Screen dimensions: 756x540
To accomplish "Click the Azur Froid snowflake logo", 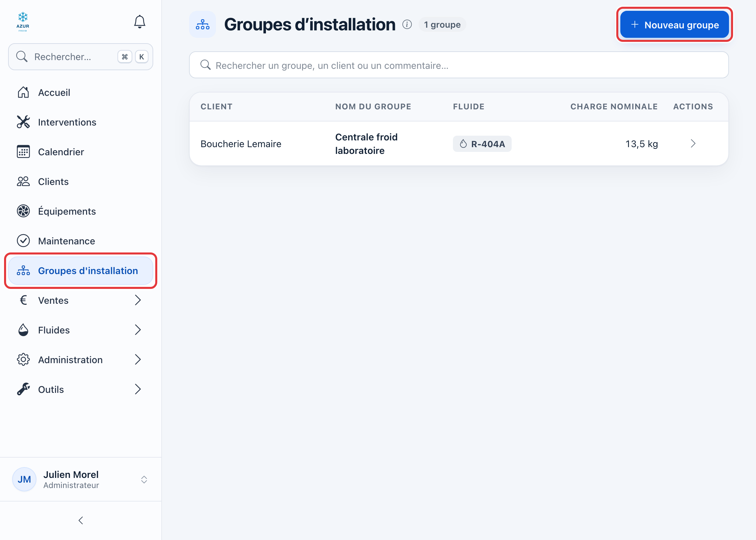I will pyautogui.click(x=23, y=22).
